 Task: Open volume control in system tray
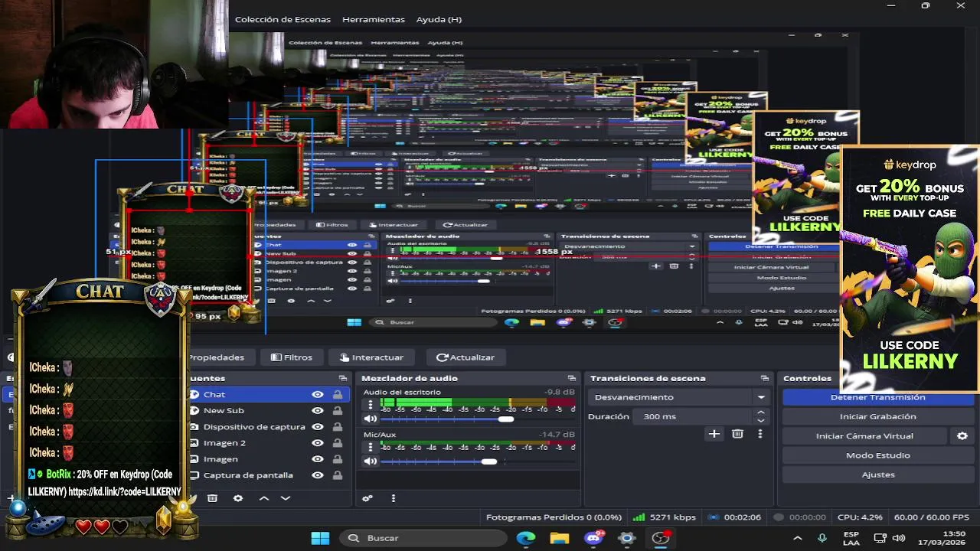(899, 538)
